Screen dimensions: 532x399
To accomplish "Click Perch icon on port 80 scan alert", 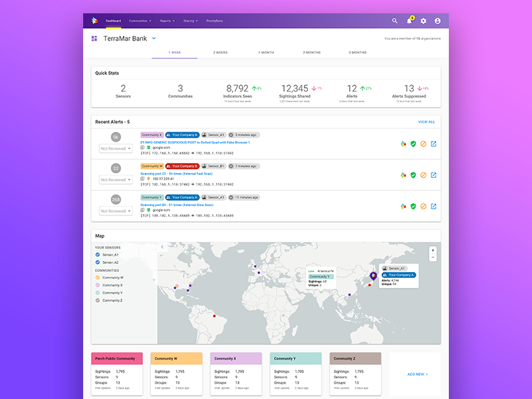I will [403, 206].
